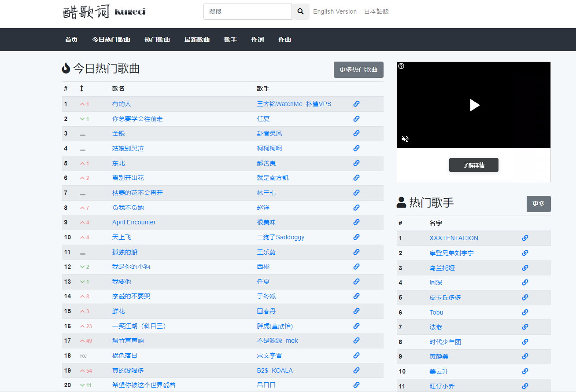The height and width of the screenshot is (392, 576).
Task: Click the link icon for 橘色落日
Action: coord(357,355)
